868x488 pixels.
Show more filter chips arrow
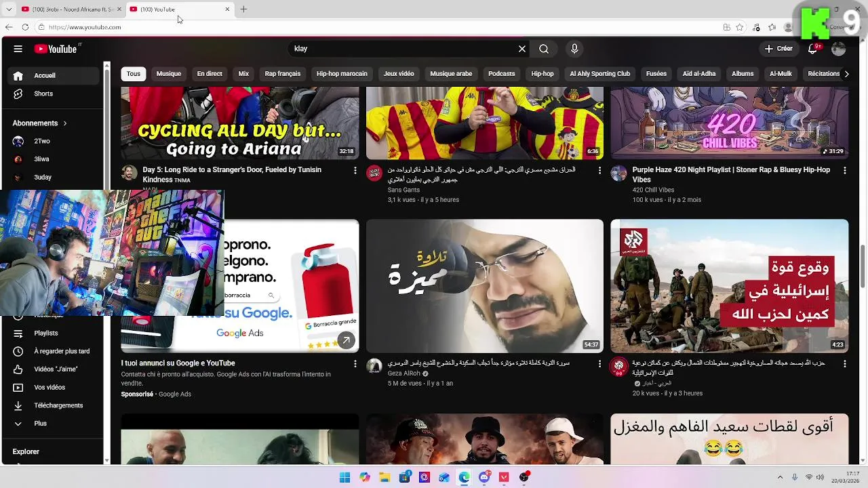(x=846, y=74)
